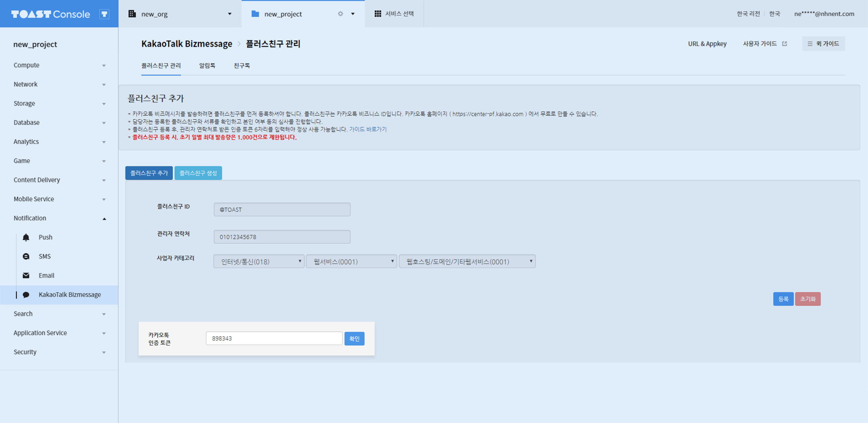Click the 관리자 연락처 input field
868x423 pixels.
(x=282, y=237)
